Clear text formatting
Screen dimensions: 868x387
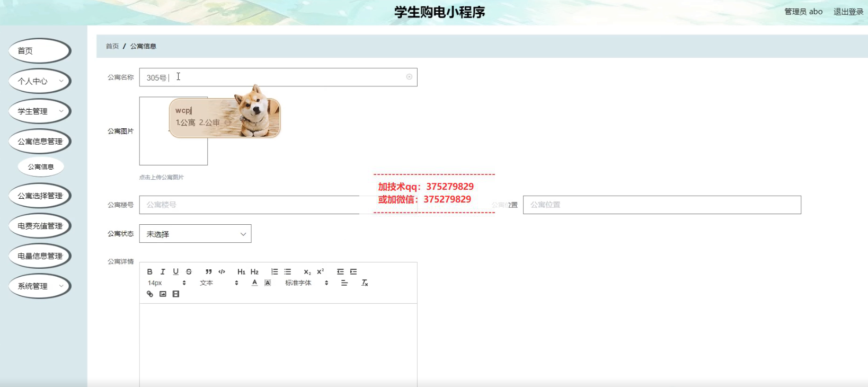[x=365, y=283]
